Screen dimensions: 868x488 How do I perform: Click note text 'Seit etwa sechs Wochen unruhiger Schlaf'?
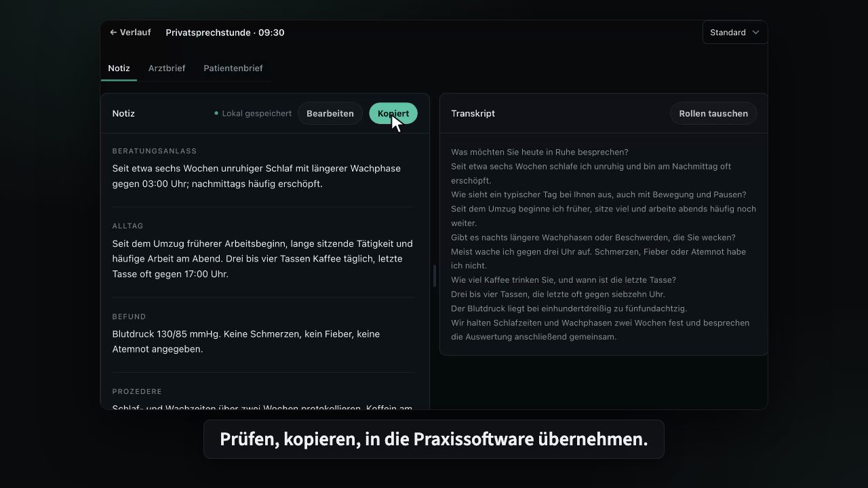256,176
